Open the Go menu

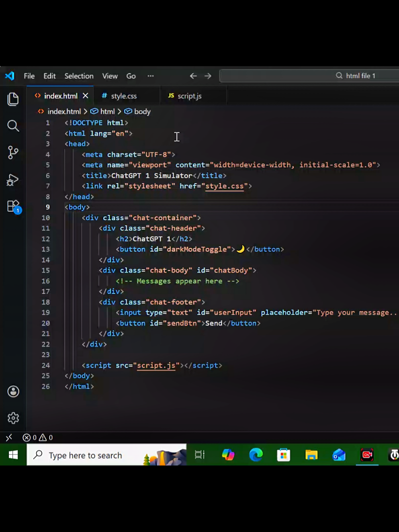[131, 76]
